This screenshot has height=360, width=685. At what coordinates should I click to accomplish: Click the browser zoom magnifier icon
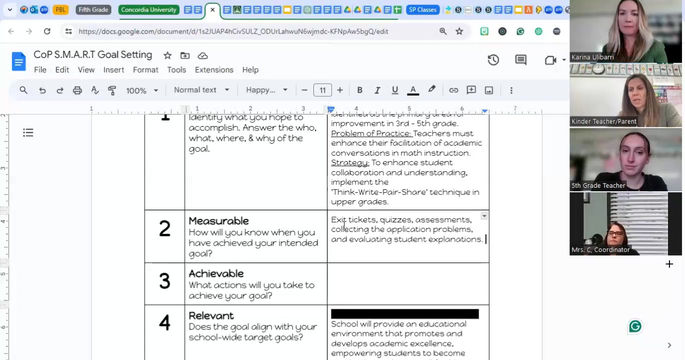click(x=443, y=31)
